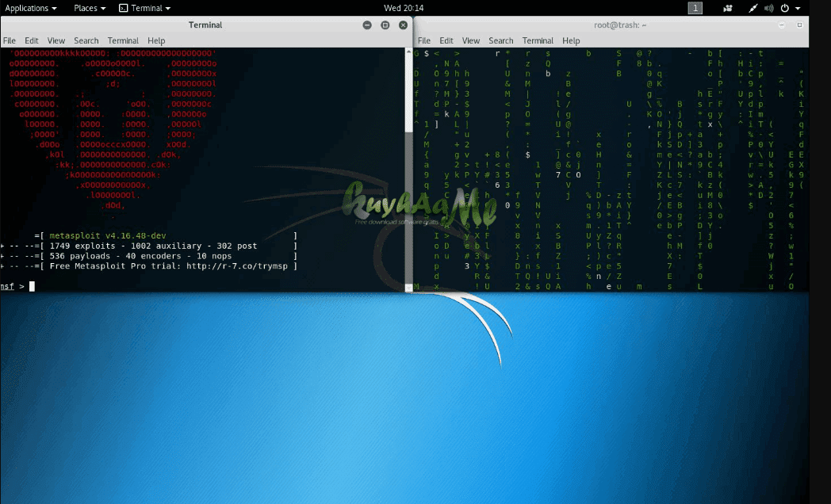Select workspace indicator 1

pyautogui.click(x=695, y=8)
